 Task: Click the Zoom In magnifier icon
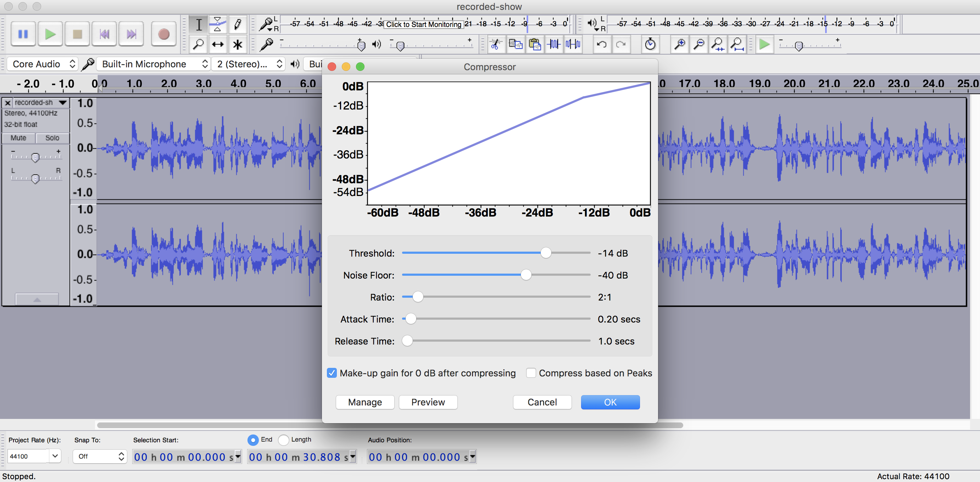coord(680,45)
